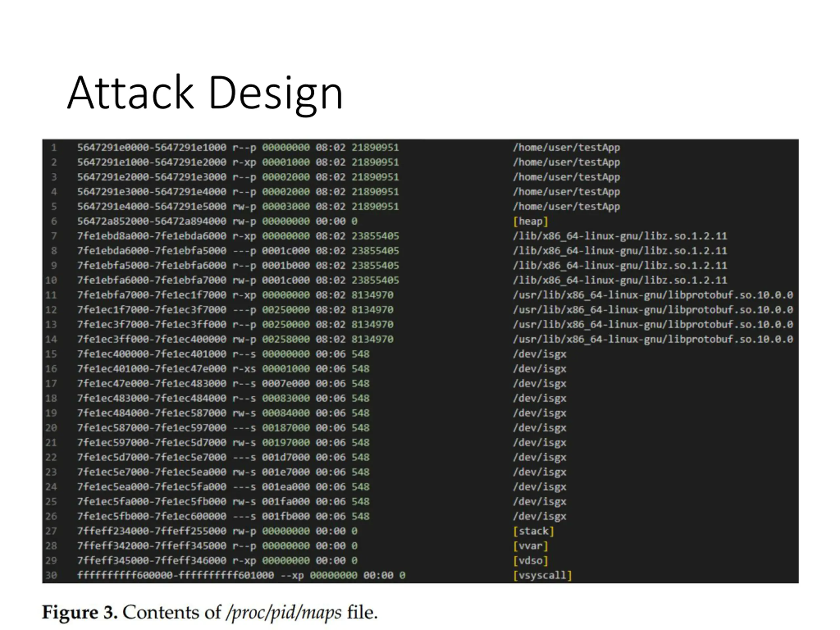
Task: Click the libprotobuf path on line 13
Action: coord(653,324)
